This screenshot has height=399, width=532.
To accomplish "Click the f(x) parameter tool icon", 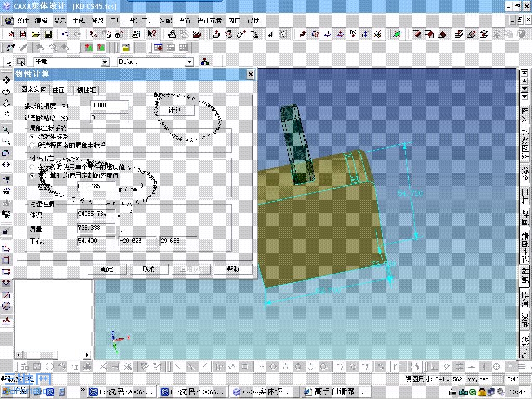I will point(353,34).
